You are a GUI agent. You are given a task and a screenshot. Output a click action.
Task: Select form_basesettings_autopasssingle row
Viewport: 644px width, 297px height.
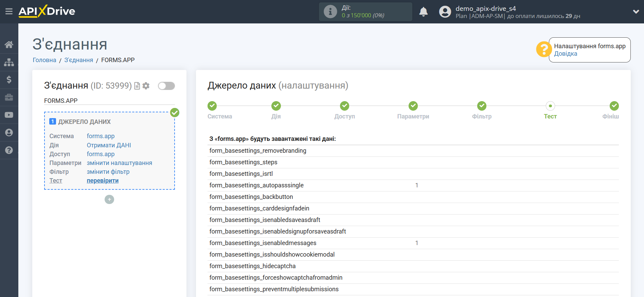(413, 185)
